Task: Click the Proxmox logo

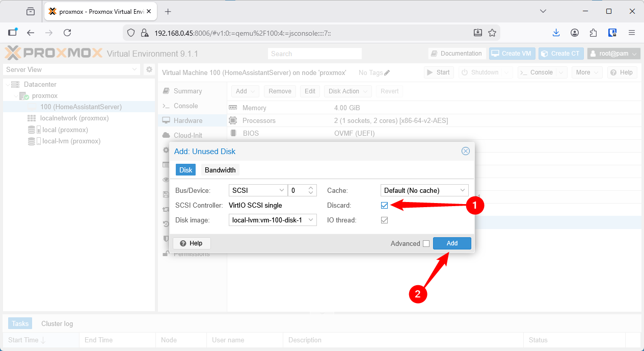Action: [53, 53]
